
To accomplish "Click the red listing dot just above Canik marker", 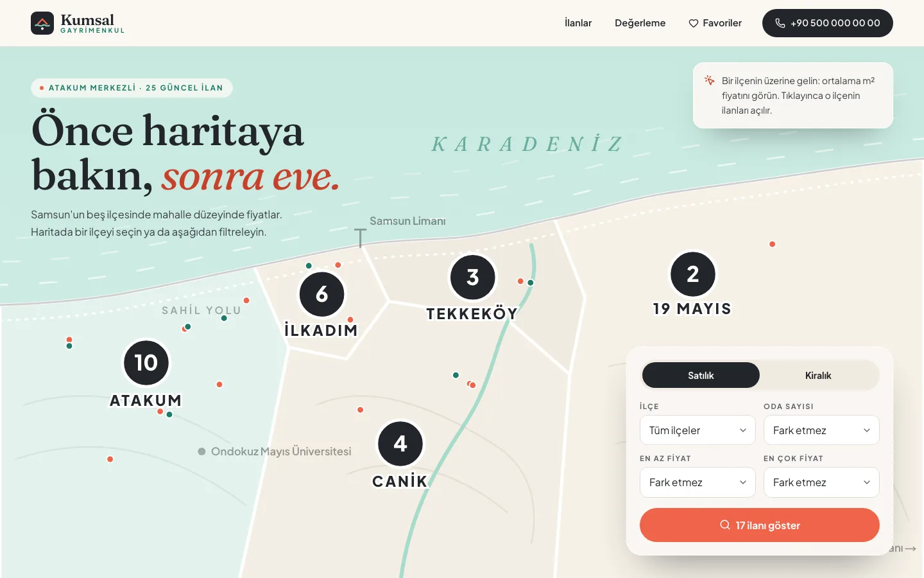I will click(361, 410).
